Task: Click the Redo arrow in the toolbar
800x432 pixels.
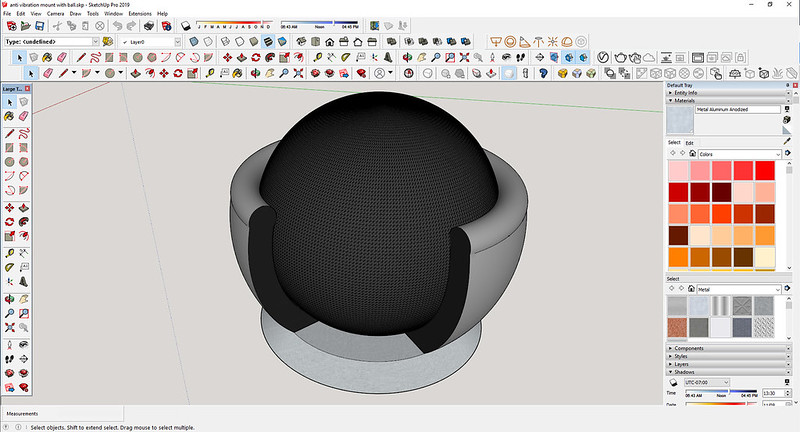Action: (x=131, y=26)
